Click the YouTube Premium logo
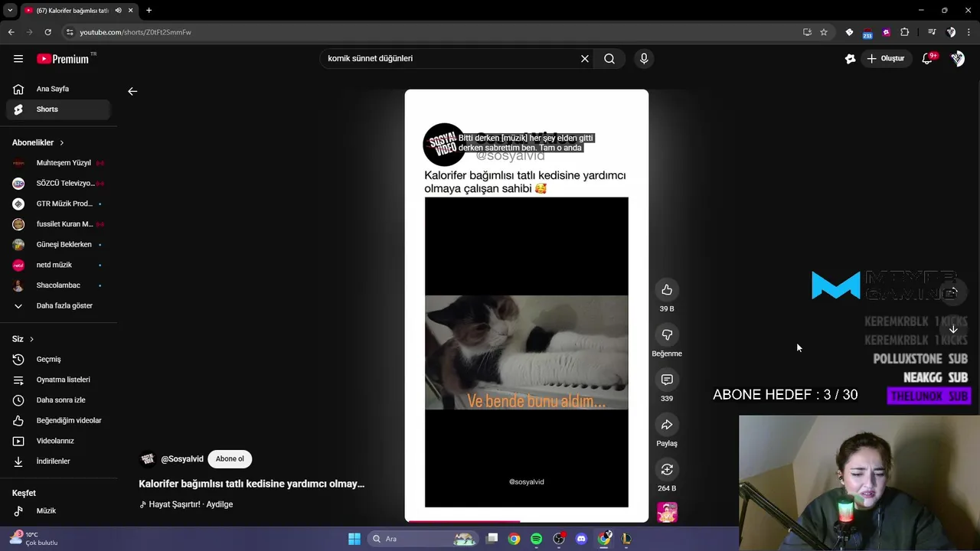This screenshot has height=551, width=980. 64,58
